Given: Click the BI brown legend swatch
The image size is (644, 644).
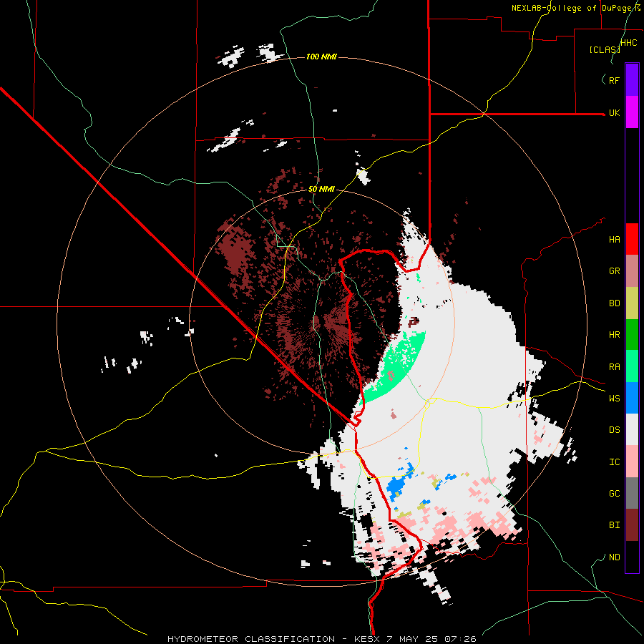Looking at the screenshot, I should 632,525.
